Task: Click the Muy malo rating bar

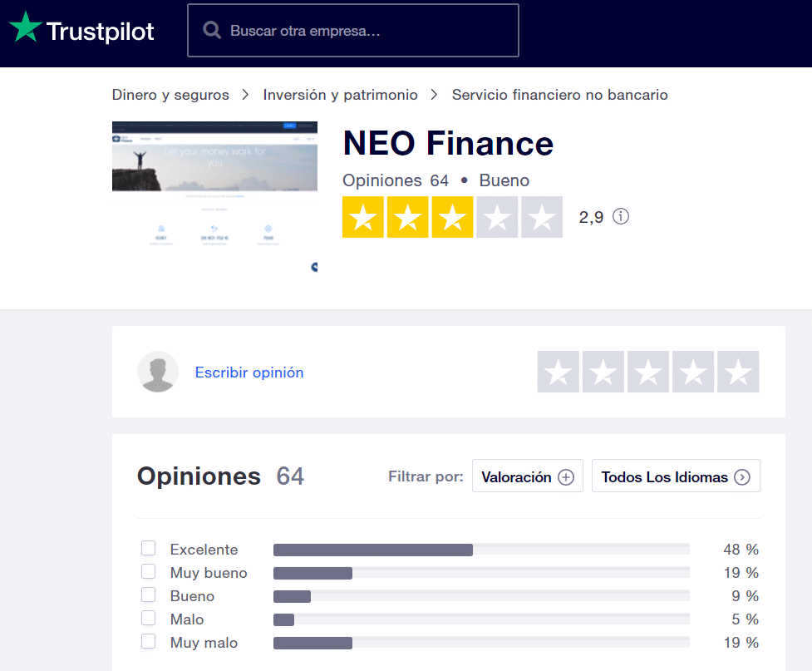Action: [x=481, y=643]
